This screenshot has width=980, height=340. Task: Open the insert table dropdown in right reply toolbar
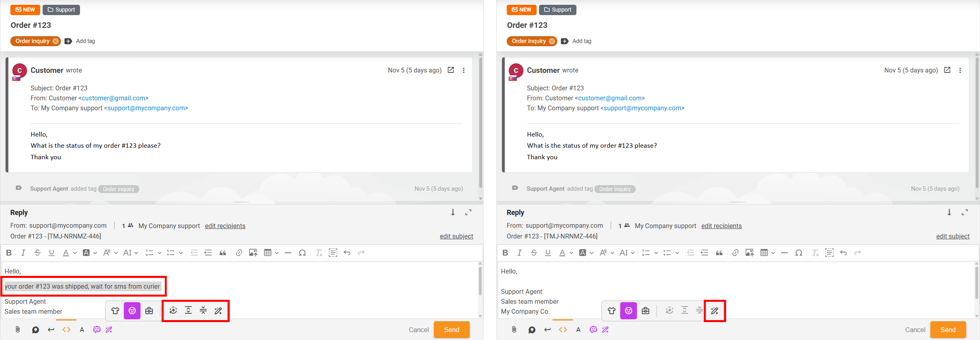point(773,253)
